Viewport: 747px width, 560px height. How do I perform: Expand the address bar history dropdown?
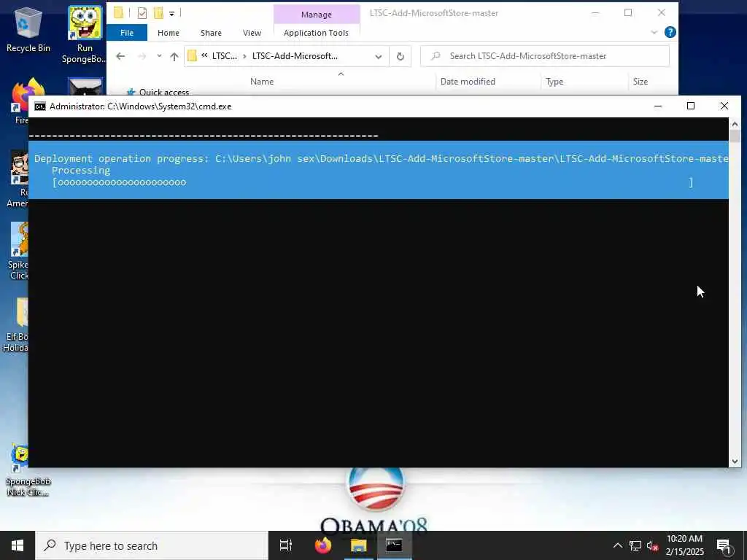coord(379,56)
